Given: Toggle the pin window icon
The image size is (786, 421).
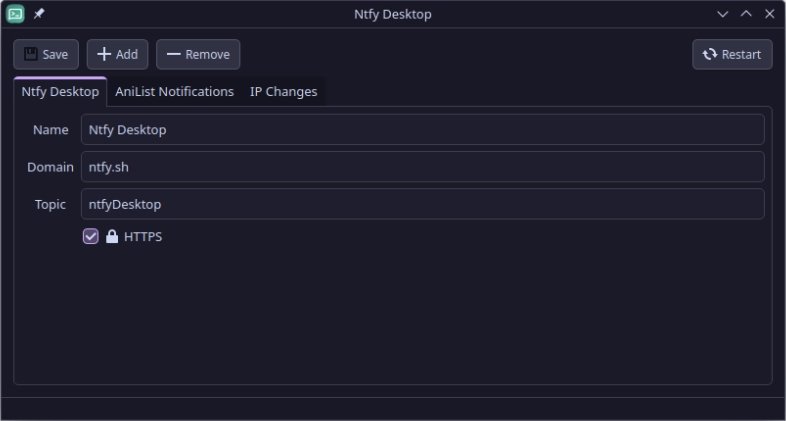Looking at the screenshot, I should [x=39, y=14].
